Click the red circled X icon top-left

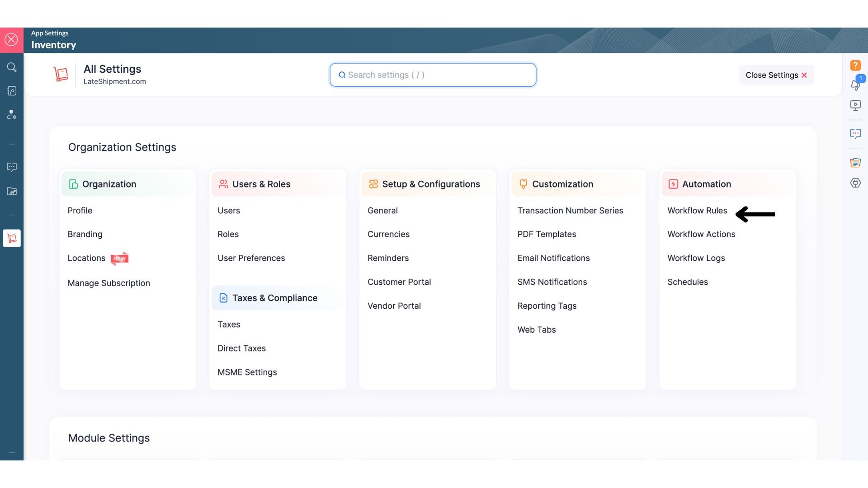[11, 40]
